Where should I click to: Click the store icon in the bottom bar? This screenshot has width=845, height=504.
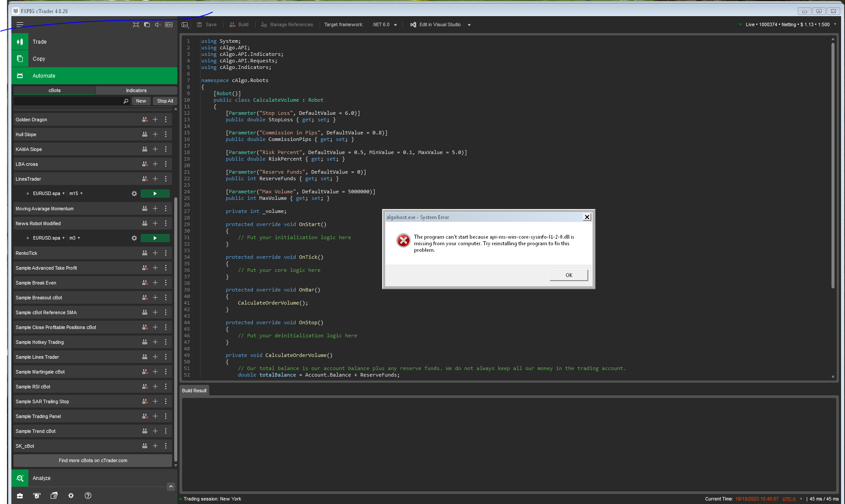37,496
